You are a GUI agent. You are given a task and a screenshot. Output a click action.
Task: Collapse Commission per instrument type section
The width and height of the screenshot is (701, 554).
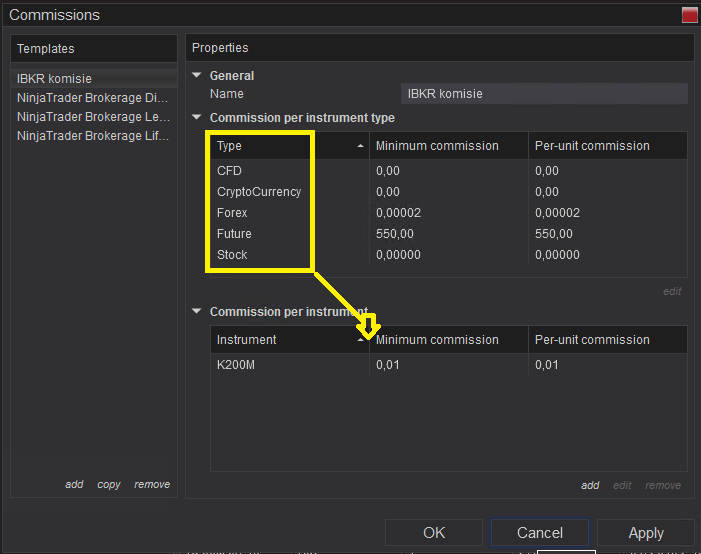pos(196,117)
